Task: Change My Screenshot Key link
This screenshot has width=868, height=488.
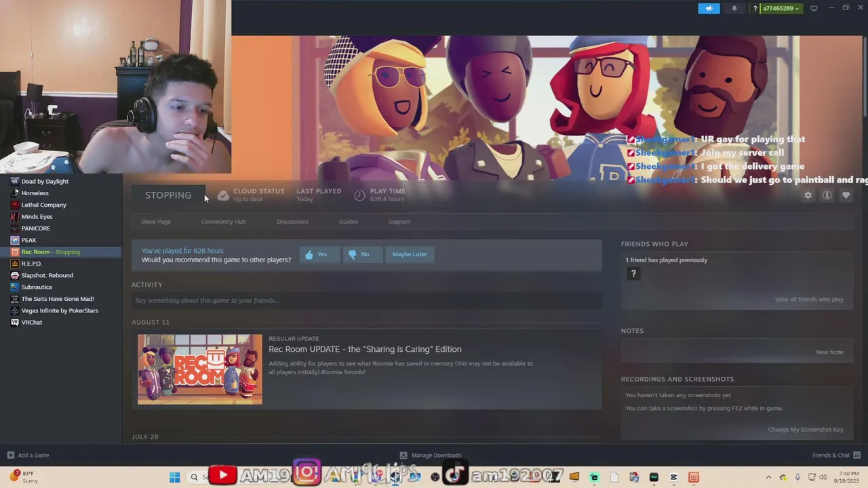Action: pyautogui.click(x=806, y=430)
